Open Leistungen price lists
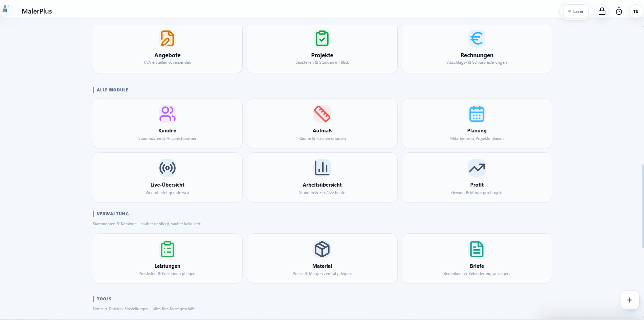The height and width of the screenshot is (320, 644). click(167, 258)
